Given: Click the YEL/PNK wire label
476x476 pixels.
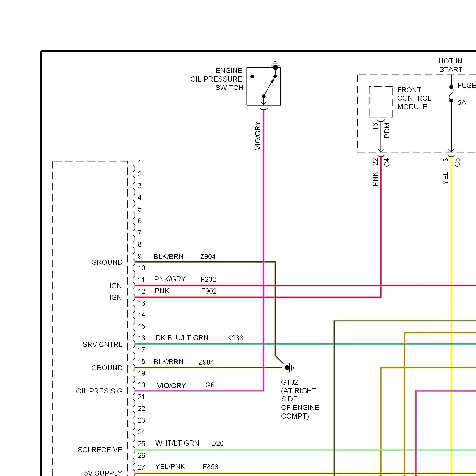Looking at the screenshot, I should click(170, 467).
